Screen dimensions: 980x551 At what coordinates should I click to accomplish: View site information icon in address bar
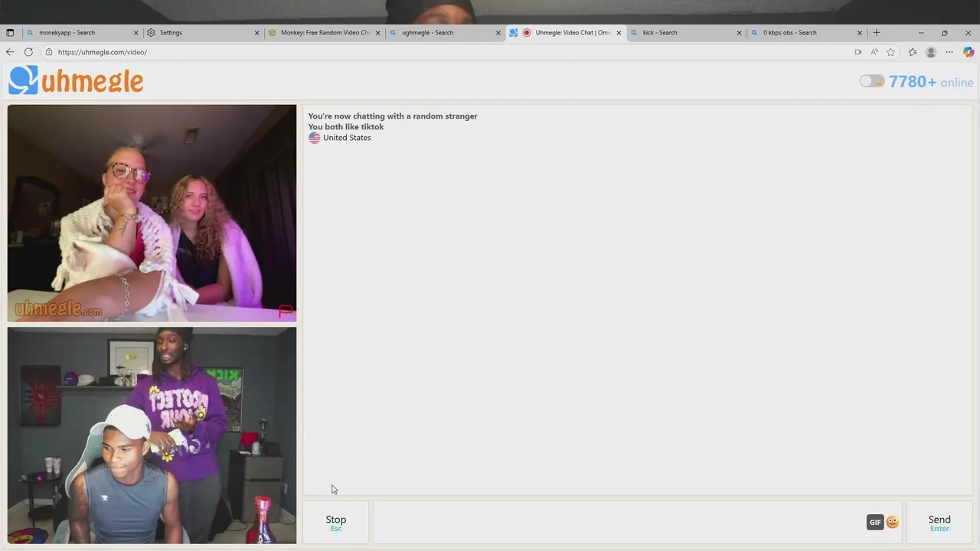pyautogui.click(x=49, y=52)
